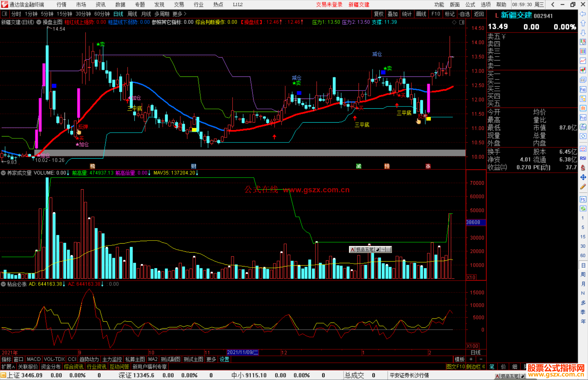This screenshot has height=380, width=588.
Task: Click the main chart window-mode icon
Action: (462, 22)
